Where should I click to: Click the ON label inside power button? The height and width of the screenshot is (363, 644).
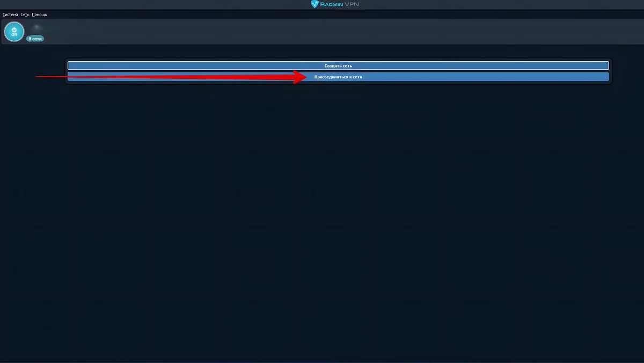[14, 35]
